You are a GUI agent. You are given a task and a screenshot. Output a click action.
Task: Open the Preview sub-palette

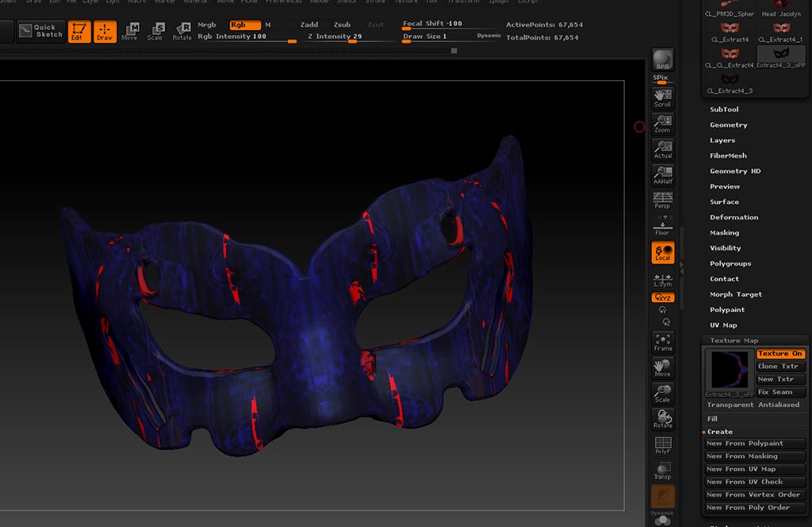(725, 187)
